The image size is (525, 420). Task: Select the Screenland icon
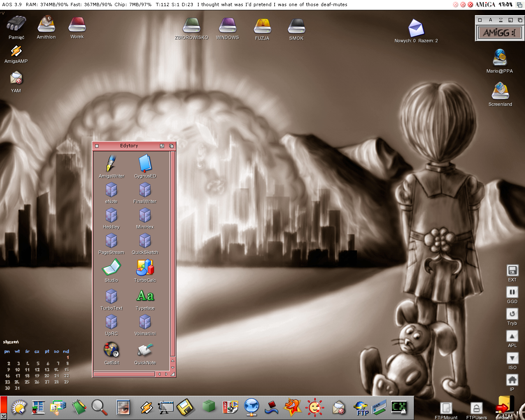[500, 91]
